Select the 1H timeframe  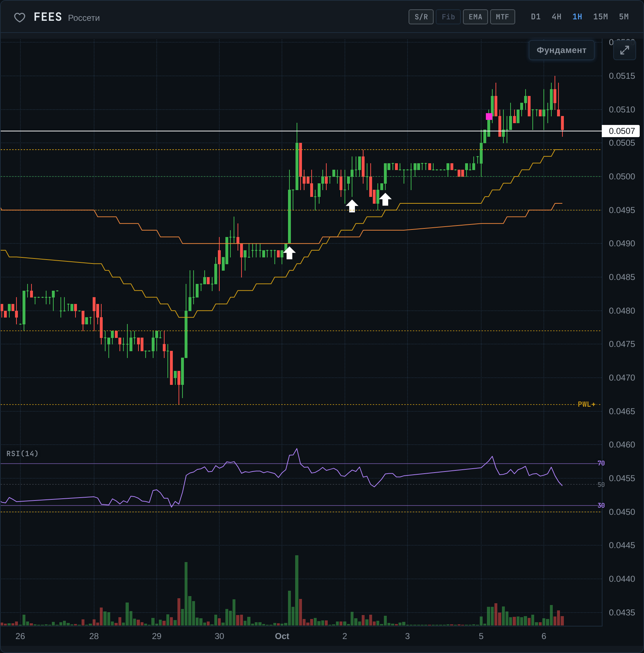577,17
